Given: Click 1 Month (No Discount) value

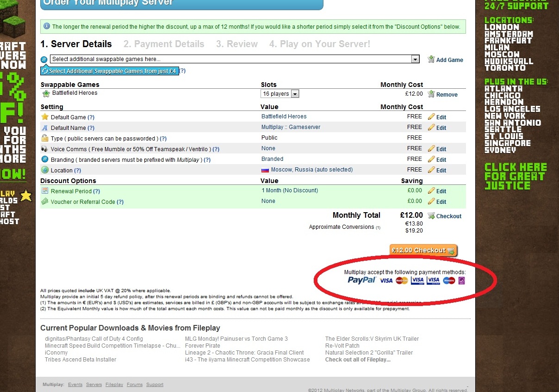Looking at the screenshot, I should pyautogui.click(x=290, y=190).
